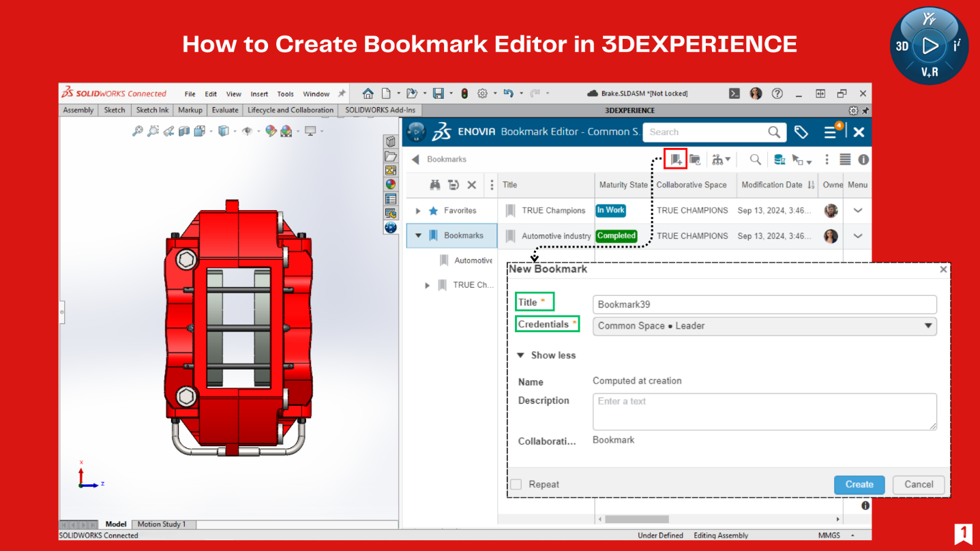Open the Insert menu
980x551 pixels.
click(259, 94)
